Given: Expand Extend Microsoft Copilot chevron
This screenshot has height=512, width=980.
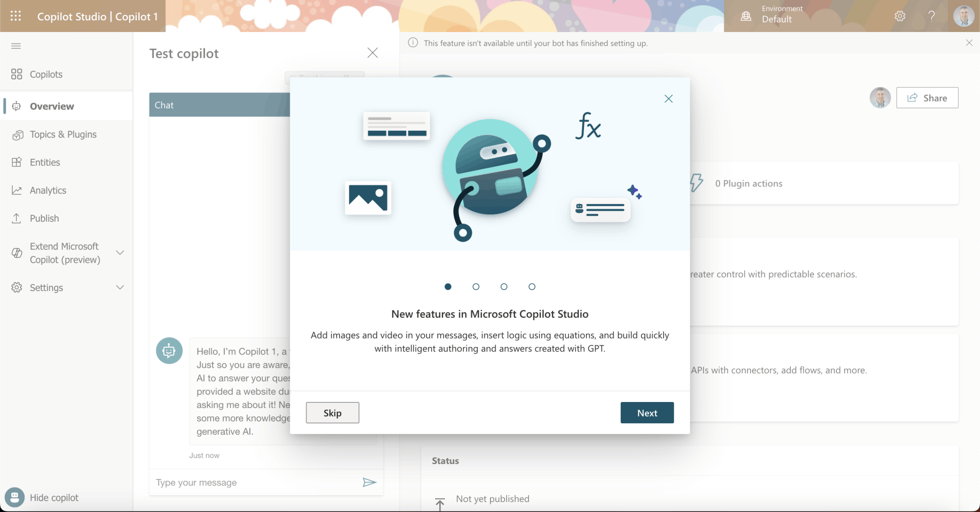Looking at the screenshot, I should tap(120, 253).
